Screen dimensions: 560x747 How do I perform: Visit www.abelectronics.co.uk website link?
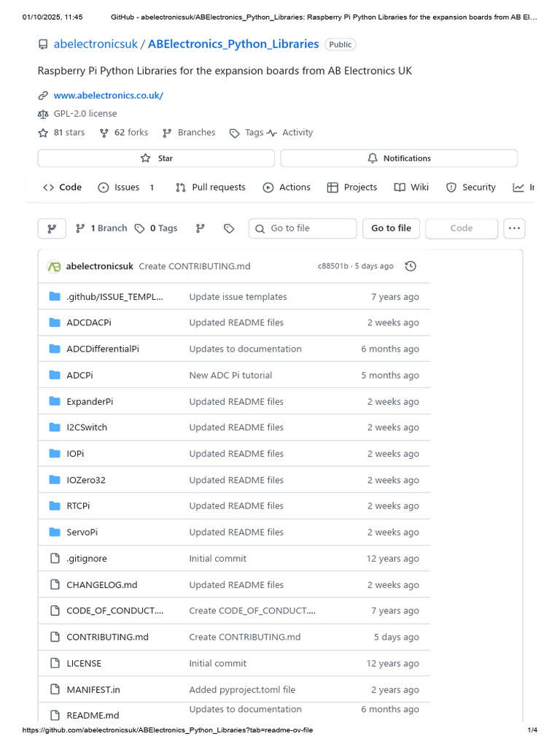click(108, 96)
